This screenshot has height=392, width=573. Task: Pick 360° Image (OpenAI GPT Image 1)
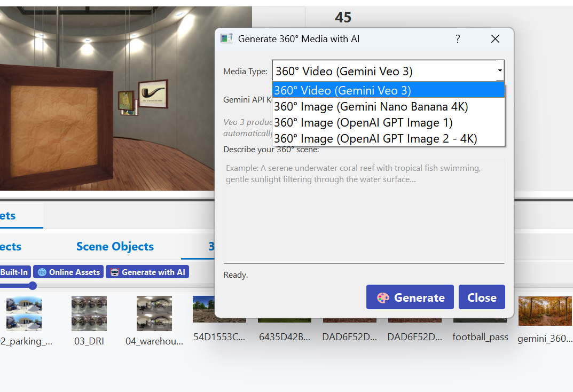(388, 122)
